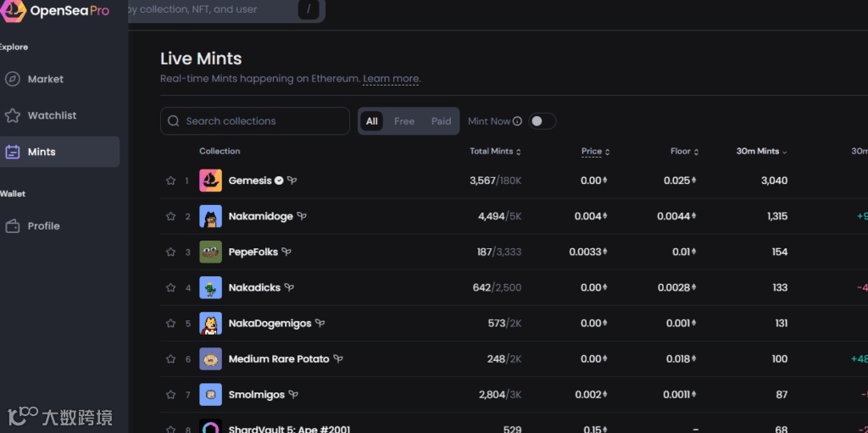
Task: Sort by Floor column
Action: pos(684,152)
